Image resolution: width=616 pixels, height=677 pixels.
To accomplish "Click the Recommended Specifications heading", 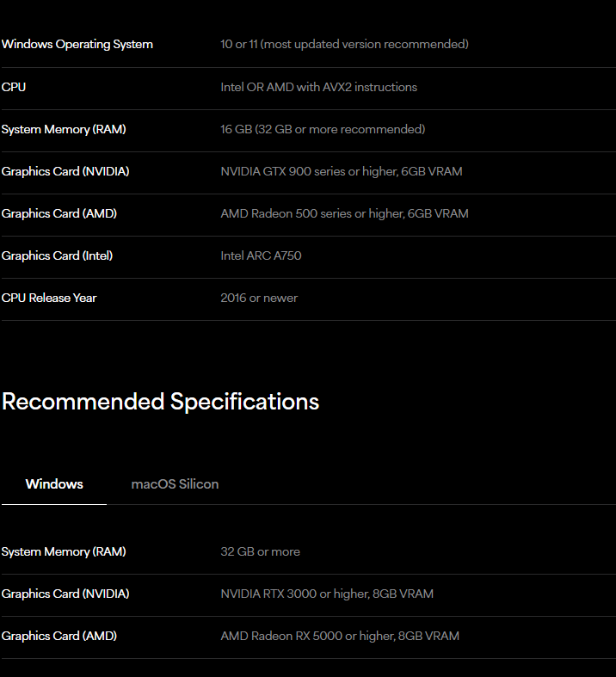I will pos(161,402).
